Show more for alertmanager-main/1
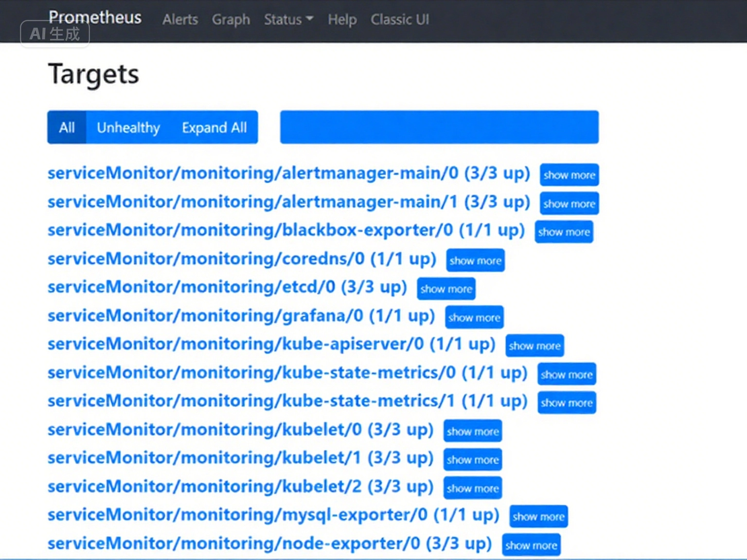 pyautogui.click(x=569, y=204)
